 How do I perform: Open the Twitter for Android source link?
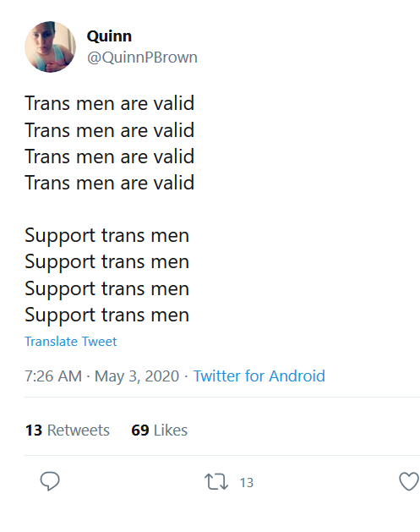click(x=259, y=376)
